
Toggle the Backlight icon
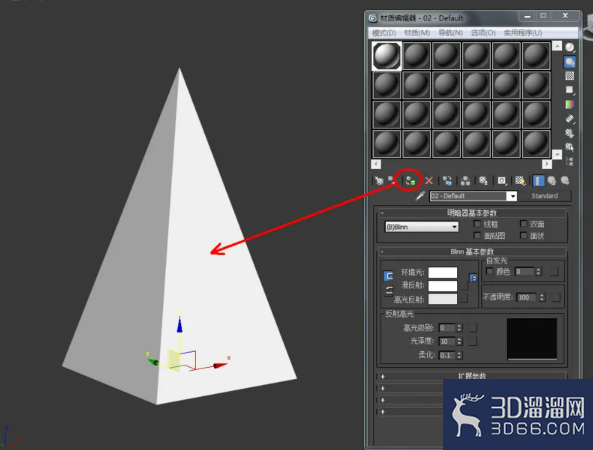570,62
